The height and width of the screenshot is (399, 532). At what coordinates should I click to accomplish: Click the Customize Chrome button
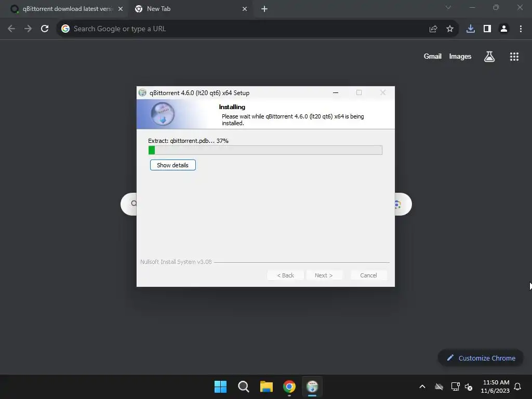coord(481,358)
